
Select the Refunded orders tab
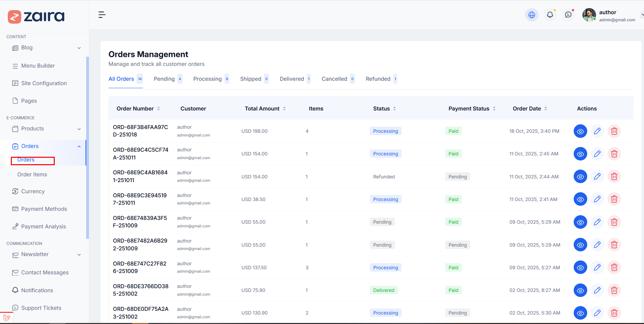(378, 79)
